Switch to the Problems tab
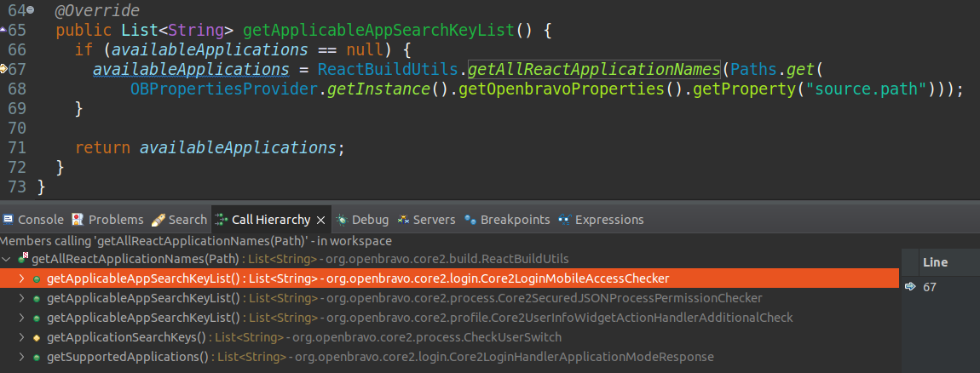The image size is (980, 373). [107, 220]
